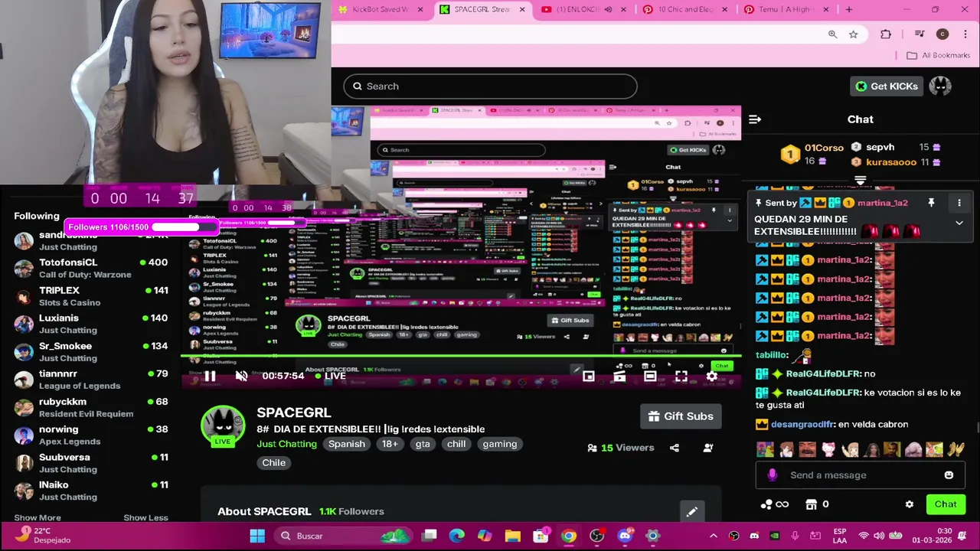Image resolution: width=980 pixels, height=551 pixels.
Task: Enter fullscreen via player icon
Action: point(681,376)
